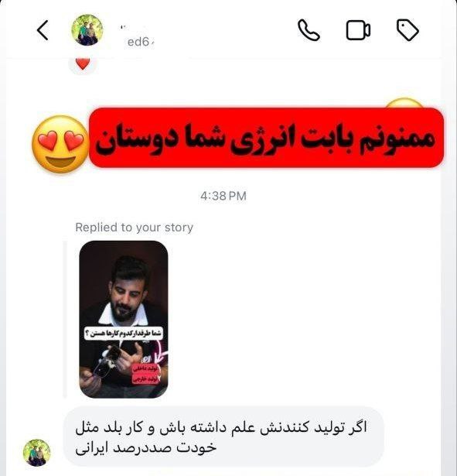Screen dimensions: 457x476
Task: Tap the heart-eyes emoji beside red banner
Action: point(61,144)
